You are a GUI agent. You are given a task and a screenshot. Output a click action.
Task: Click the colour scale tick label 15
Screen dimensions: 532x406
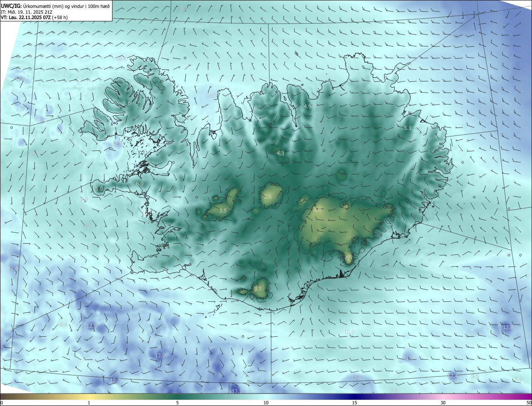(x=355, y=403)
